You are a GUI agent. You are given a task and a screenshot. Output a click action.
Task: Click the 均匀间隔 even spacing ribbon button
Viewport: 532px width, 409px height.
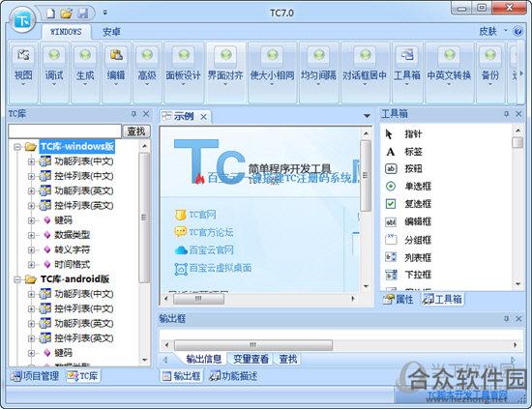click(318, 72)
